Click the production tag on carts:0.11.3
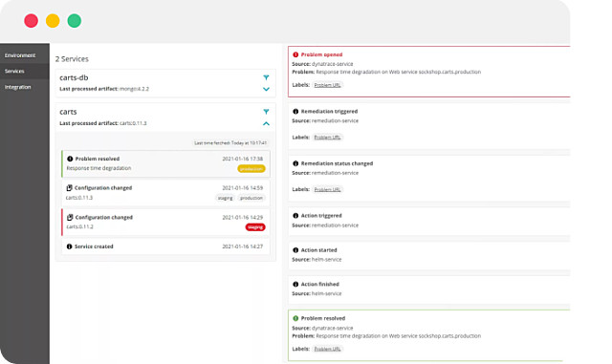This screenshot has width=612, height=364. tap(251, 198)
